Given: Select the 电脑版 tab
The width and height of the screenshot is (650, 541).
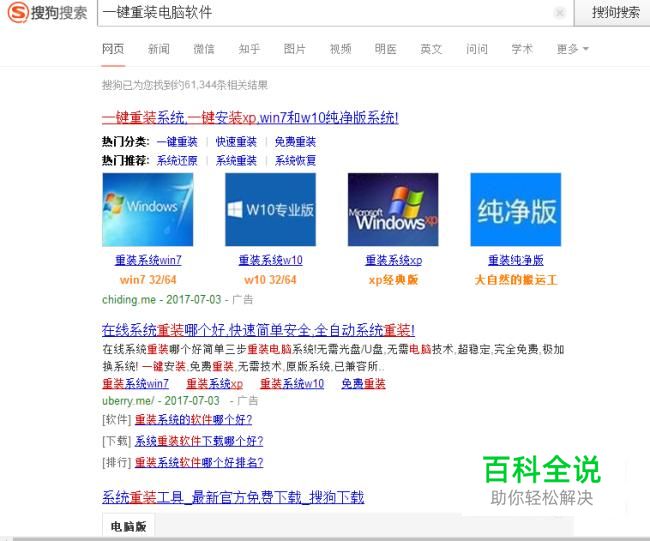Looking at the screenshot, I should click(x=128, y=526).
